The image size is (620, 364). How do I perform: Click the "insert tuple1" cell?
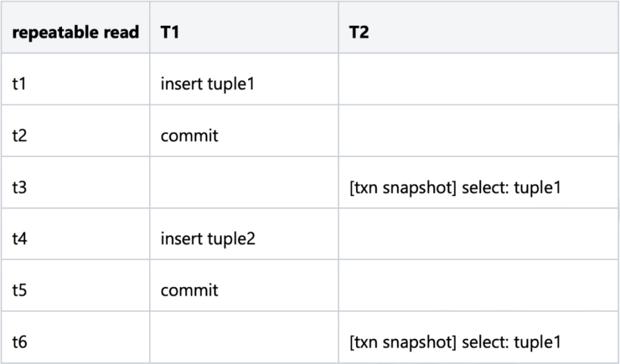click(208, 84)
